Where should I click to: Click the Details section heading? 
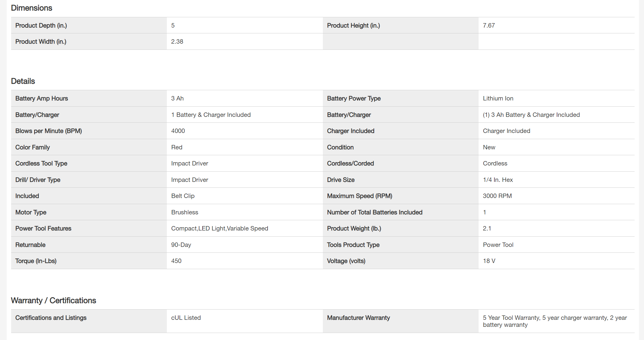[x=23, y=81]
